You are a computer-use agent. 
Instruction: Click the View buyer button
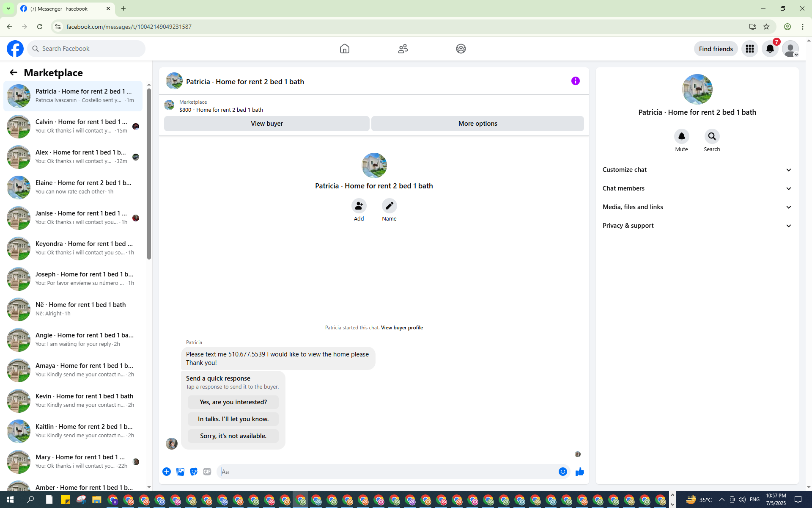pos(266,124)
